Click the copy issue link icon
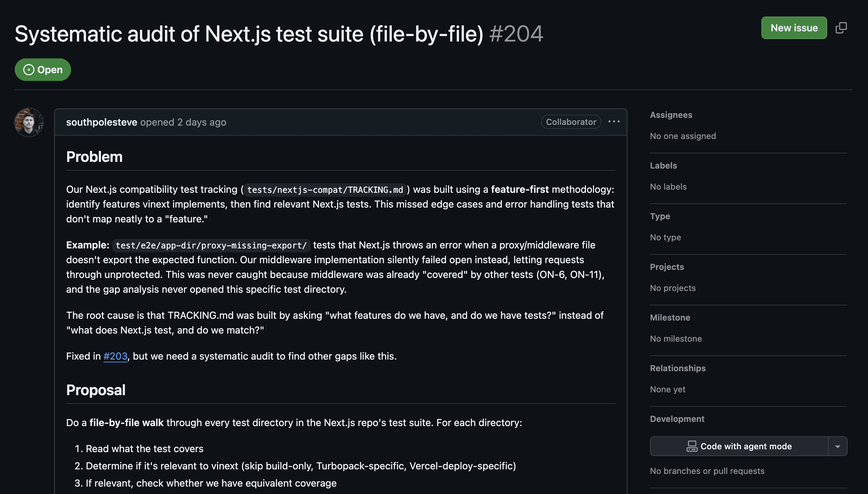This screenshot has height=494, width=868. (x=841, y=28)
